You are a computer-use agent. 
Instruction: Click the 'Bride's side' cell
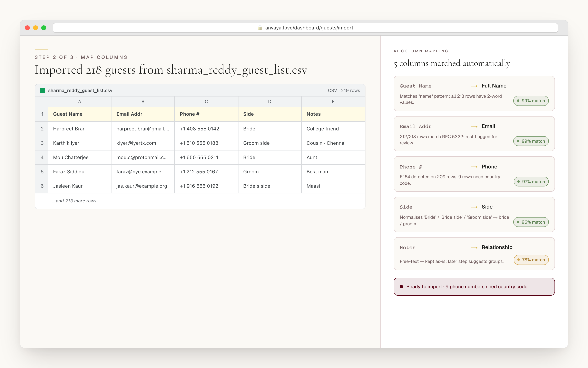coord(270,186)
